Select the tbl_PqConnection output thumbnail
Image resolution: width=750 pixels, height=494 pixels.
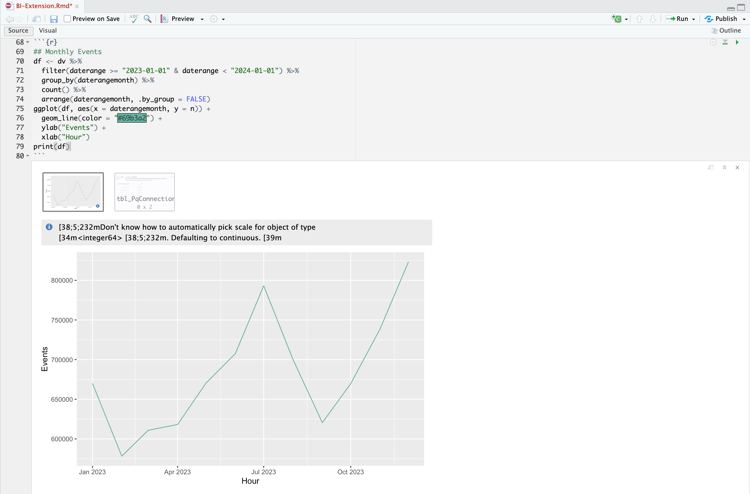(x=145, y=192)
